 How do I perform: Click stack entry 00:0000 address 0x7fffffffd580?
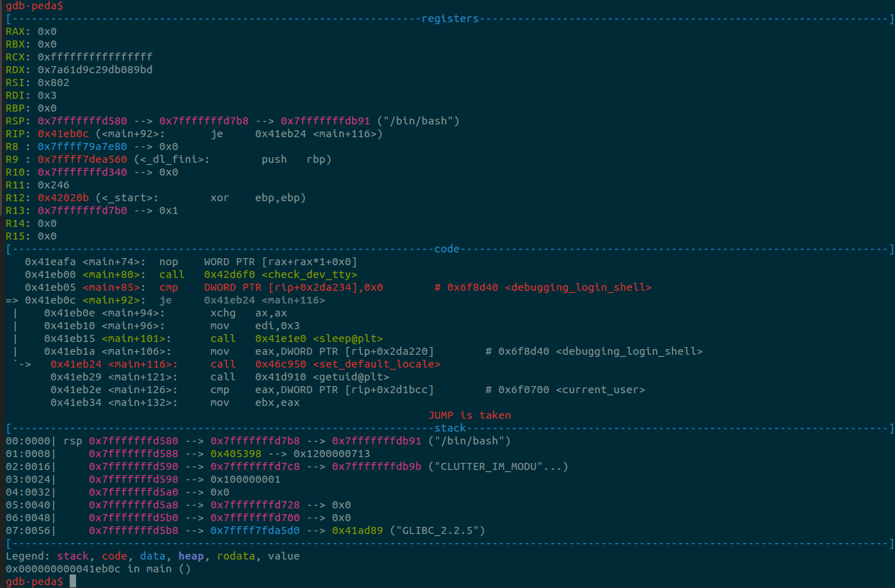coord(134,441)
